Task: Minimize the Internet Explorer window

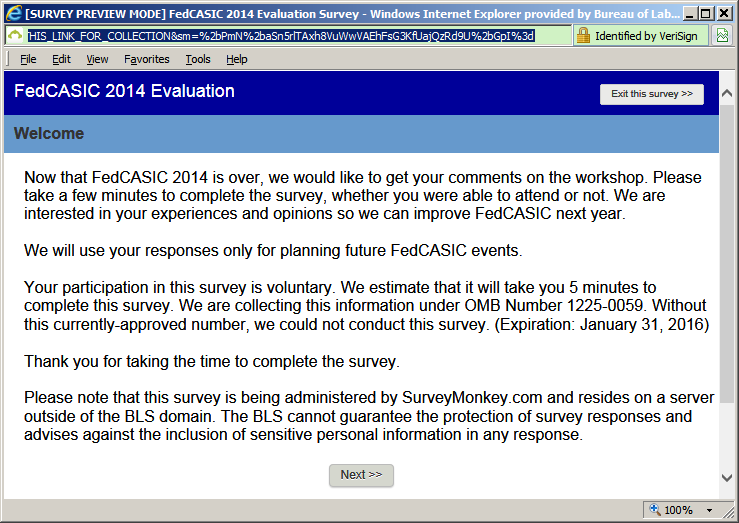Action: (x=688, y=13)
